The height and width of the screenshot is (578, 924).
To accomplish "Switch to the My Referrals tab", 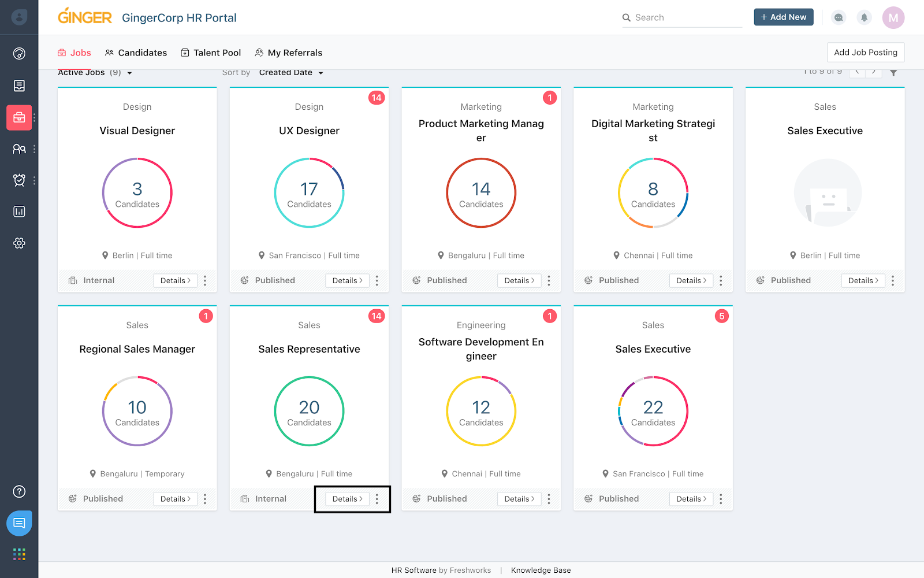I will (288, 53).
